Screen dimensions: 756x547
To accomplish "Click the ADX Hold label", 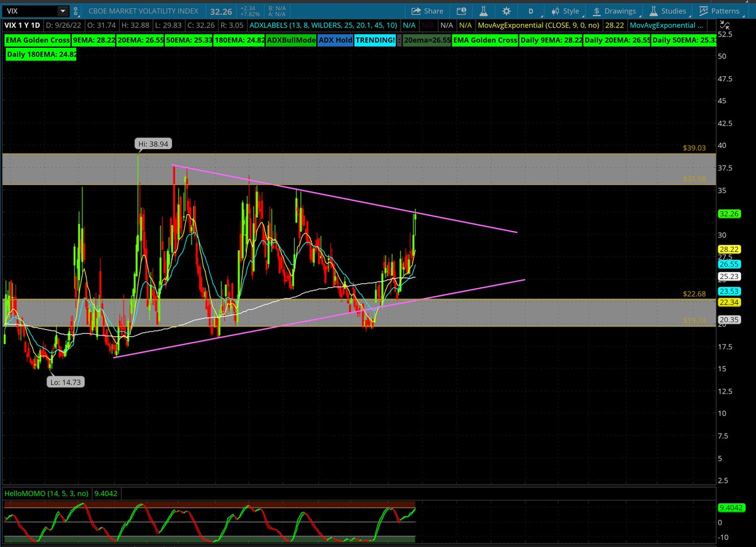I will pos(335,40).
